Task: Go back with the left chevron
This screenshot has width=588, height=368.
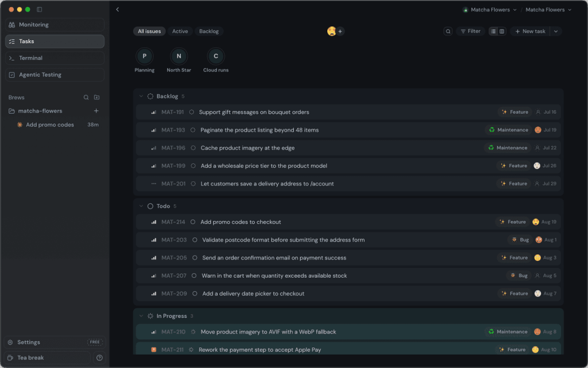Action: click(117, 9)
